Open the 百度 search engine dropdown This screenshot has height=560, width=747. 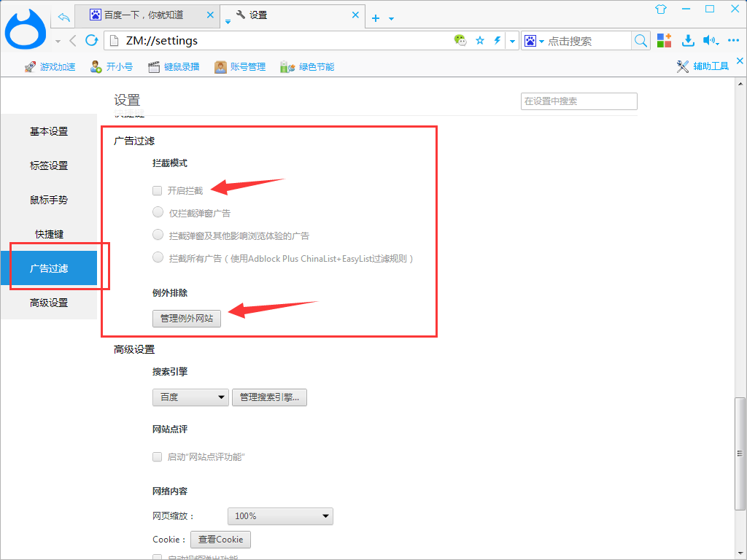click(x=190, y=397)
